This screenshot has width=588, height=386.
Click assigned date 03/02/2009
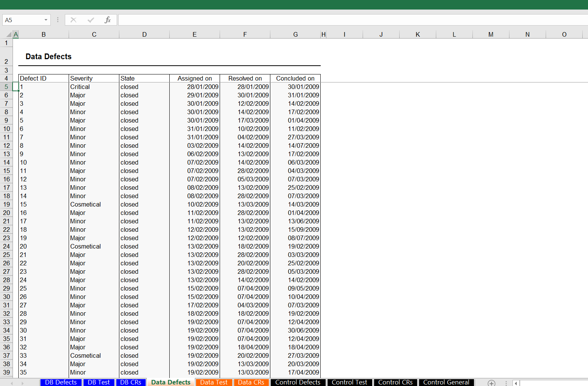[x=195, y=145]
